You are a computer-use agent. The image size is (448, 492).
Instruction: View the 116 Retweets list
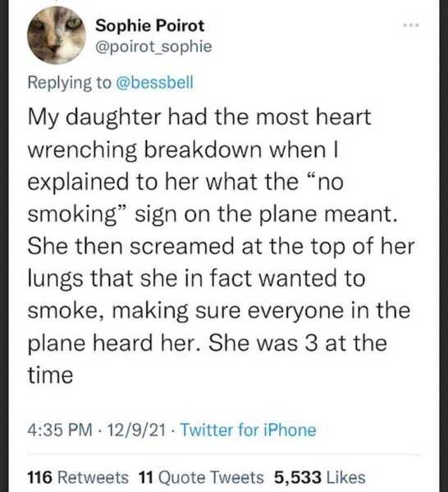78,477
